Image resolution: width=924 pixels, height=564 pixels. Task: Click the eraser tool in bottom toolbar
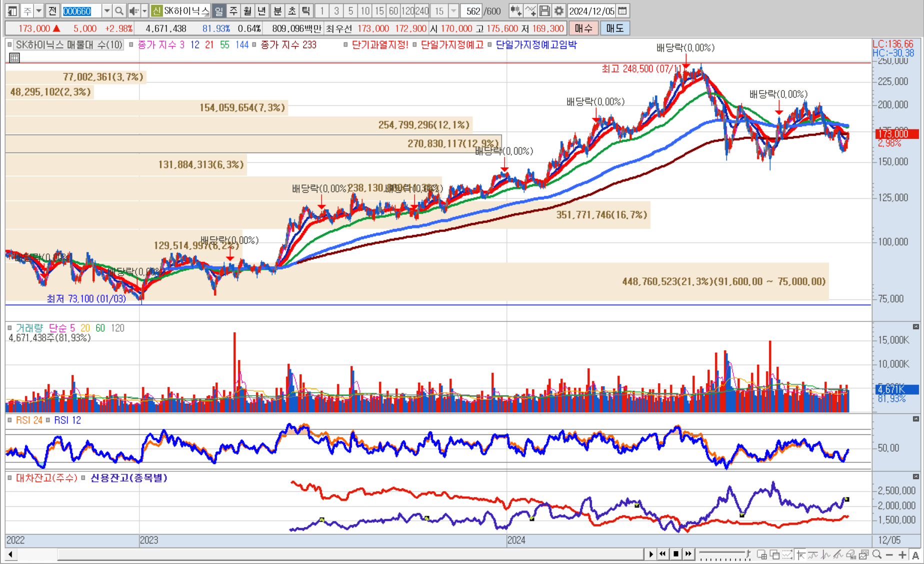point(850,555)
